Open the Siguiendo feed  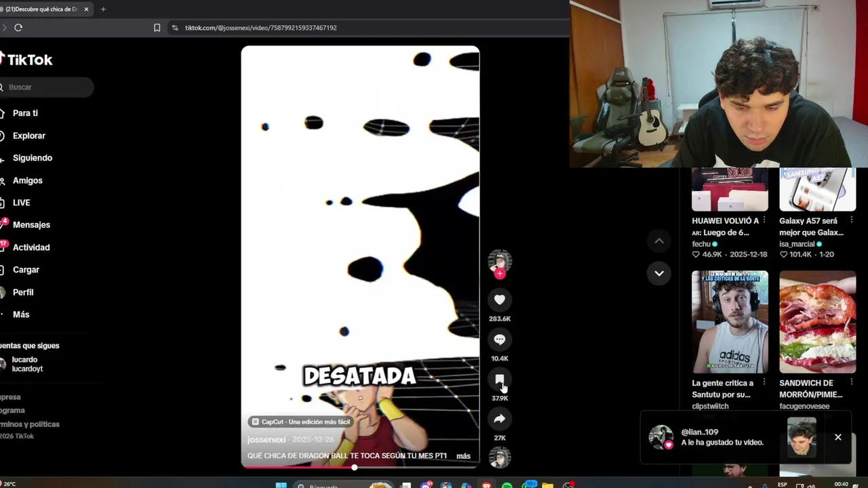pyautogui.click(x=32, y=158)
